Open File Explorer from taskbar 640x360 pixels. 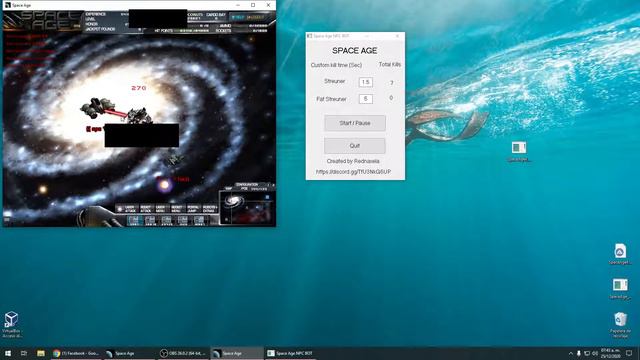pos(41,353)
